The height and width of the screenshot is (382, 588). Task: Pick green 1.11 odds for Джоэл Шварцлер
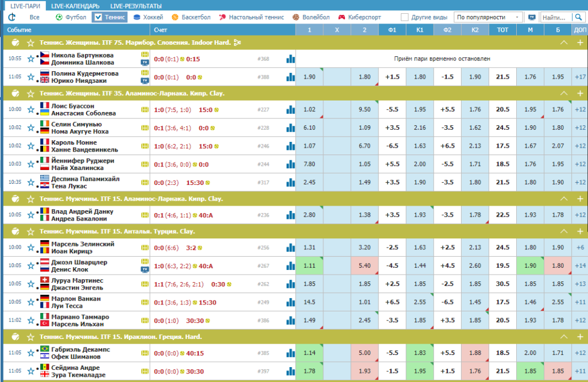pyautogui.click(x=310, y=265)
